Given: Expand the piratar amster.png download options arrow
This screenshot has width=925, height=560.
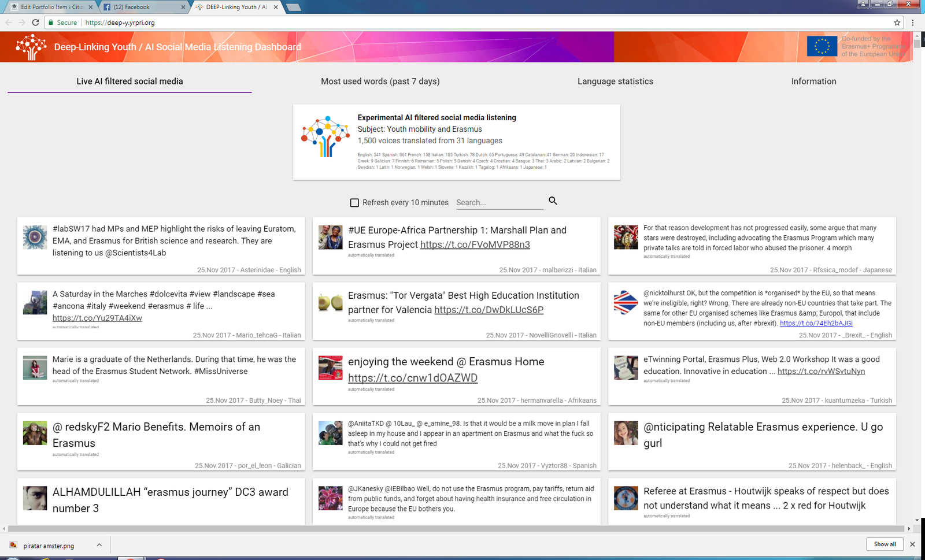Looking at the screenshot, I should (x=99, y=545).
